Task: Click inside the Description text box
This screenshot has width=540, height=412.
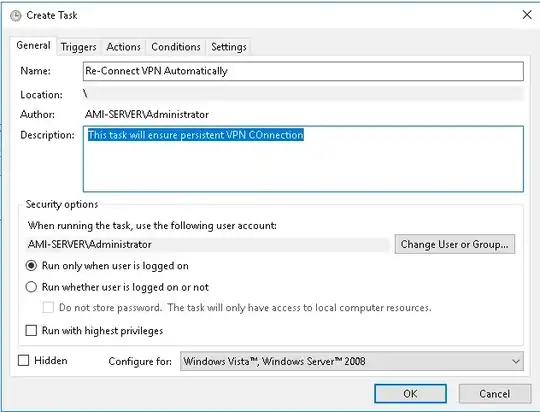Action: 303,159
